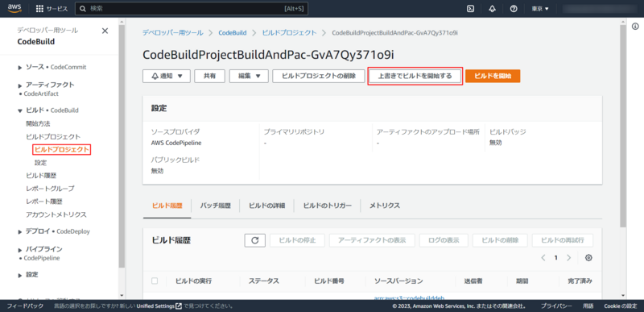The height and width of the screenshot is (312, 644).
Task: Close the CodeBuild side navigation panel
Action: coord(105,31)
